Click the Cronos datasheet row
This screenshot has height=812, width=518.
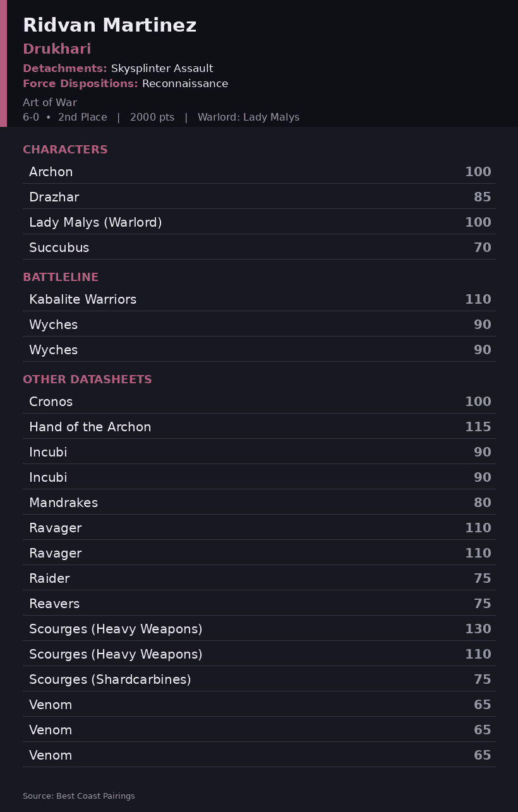pos(259,402)
